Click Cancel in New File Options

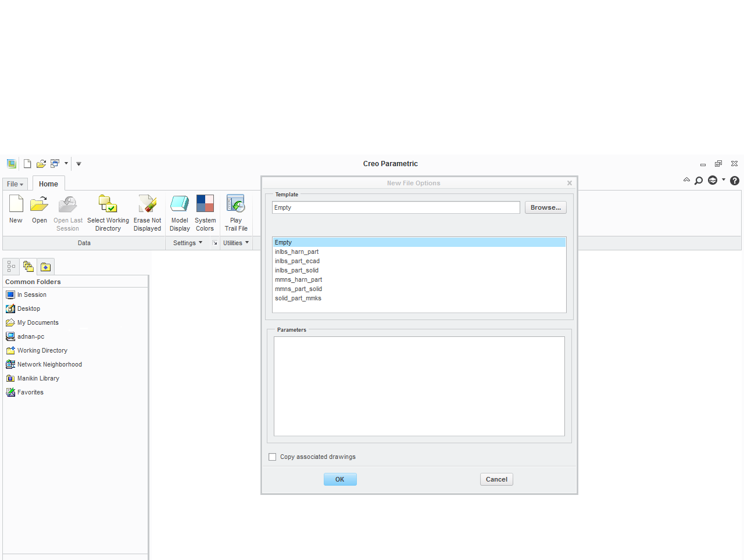[496, 479]
